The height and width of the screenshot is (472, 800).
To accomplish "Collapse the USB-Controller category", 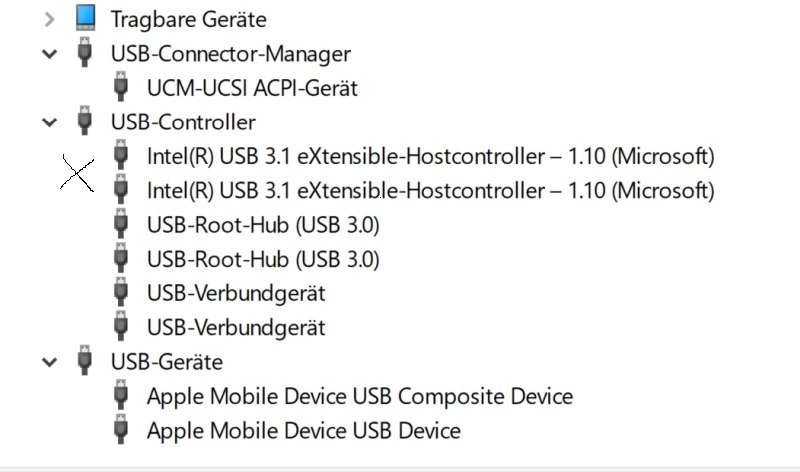I will (49, 122).
